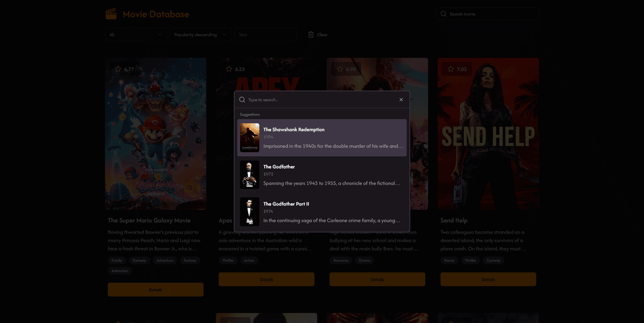Click the star icon beside rating 6.90
This screenshot has height=323, width=644.
click(x=340, y=69)
